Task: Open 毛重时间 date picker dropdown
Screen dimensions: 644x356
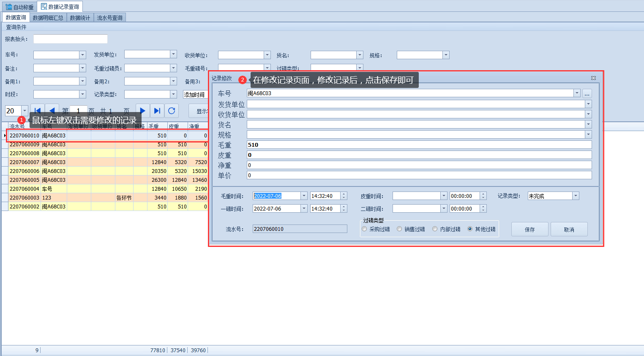Action: [x=304, y=196]
